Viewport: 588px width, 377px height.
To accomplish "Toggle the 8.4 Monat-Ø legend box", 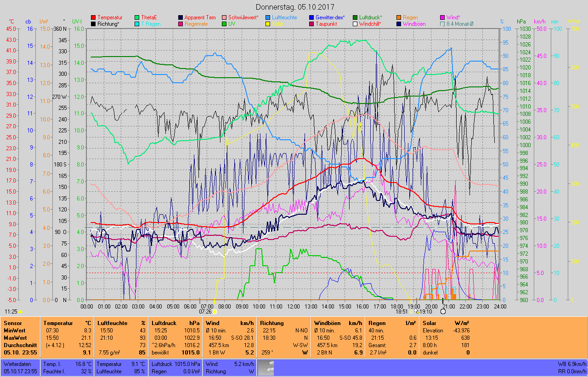I will point(442,24).
